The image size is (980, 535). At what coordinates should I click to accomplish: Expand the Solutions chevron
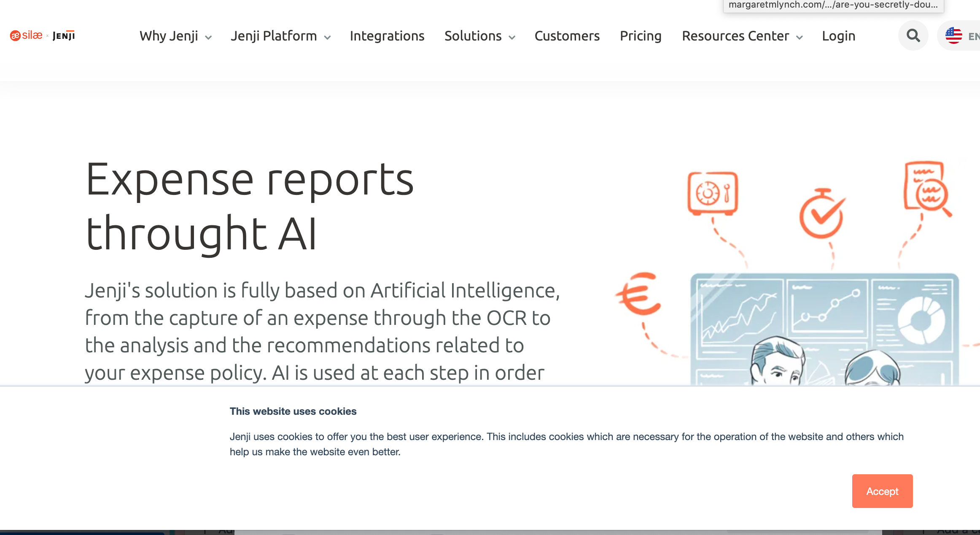click(x=512, y=38)
